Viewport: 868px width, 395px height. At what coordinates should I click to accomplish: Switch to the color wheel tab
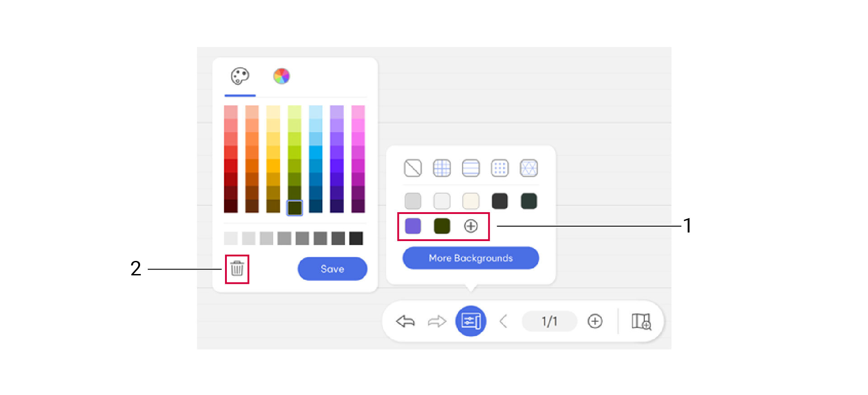point(281,76)
